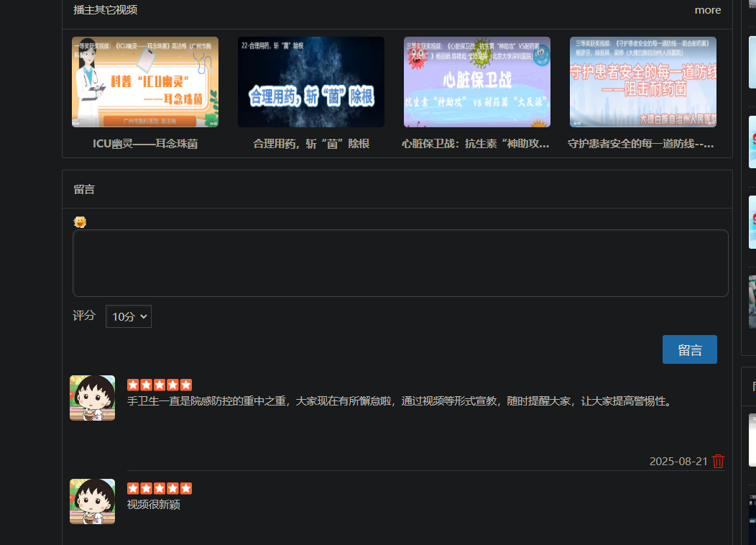The height and width of the screenshot is (545, 756).
Task: Click the more link for 播主其它视频
Action: click(707, 10)
